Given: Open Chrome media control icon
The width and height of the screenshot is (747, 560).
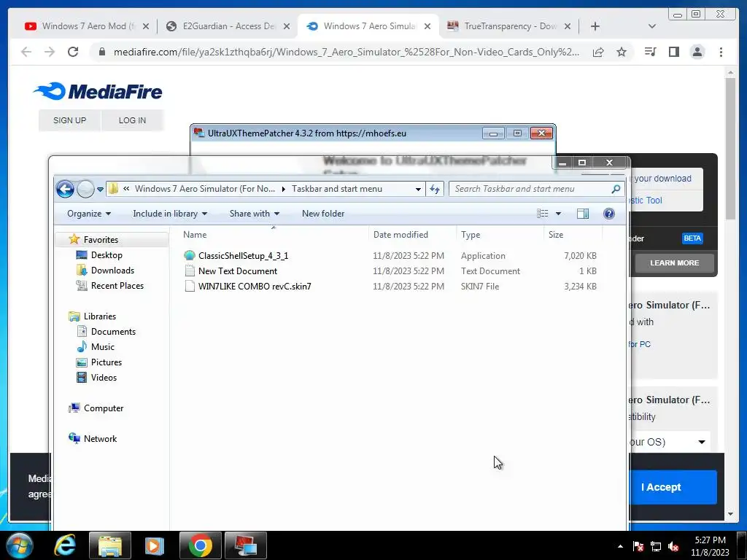Looking at the screenshot, I should click(x=650, y=52).
